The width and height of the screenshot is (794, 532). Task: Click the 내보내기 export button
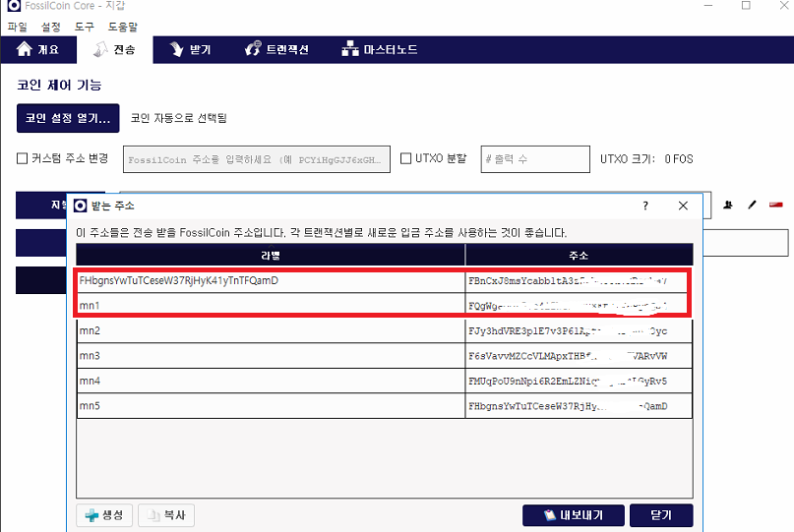tap(574, 515)
